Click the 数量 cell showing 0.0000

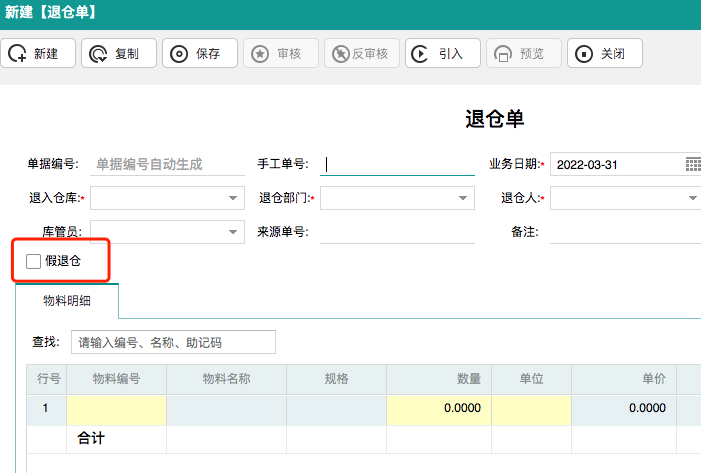click(438, 408)
